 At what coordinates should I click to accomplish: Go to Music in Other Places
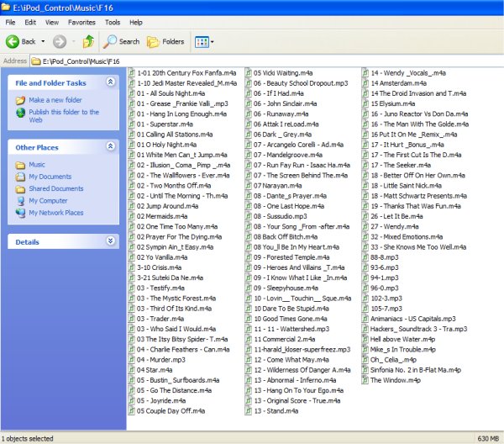coord(37,165)
